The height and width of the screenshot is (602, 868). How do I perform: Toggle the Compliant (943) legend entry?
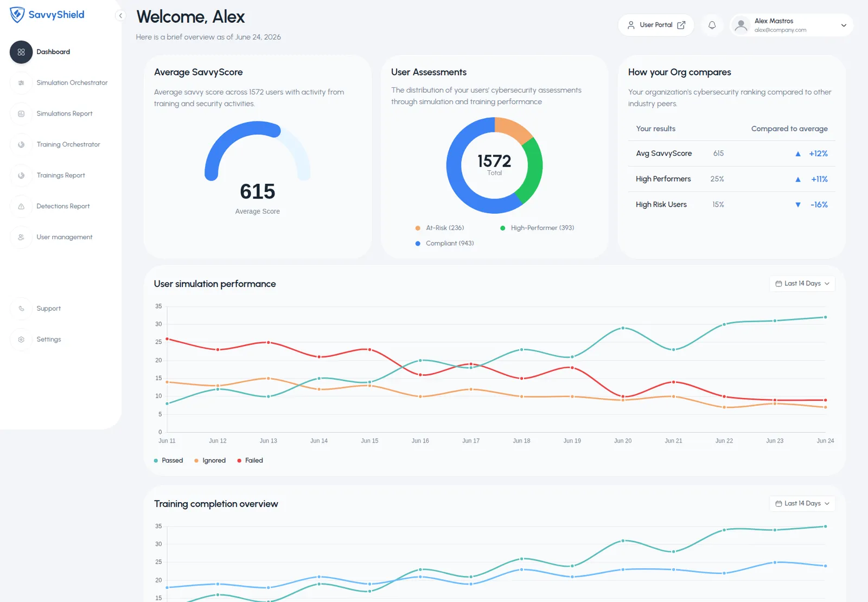[x=444, y=244]
